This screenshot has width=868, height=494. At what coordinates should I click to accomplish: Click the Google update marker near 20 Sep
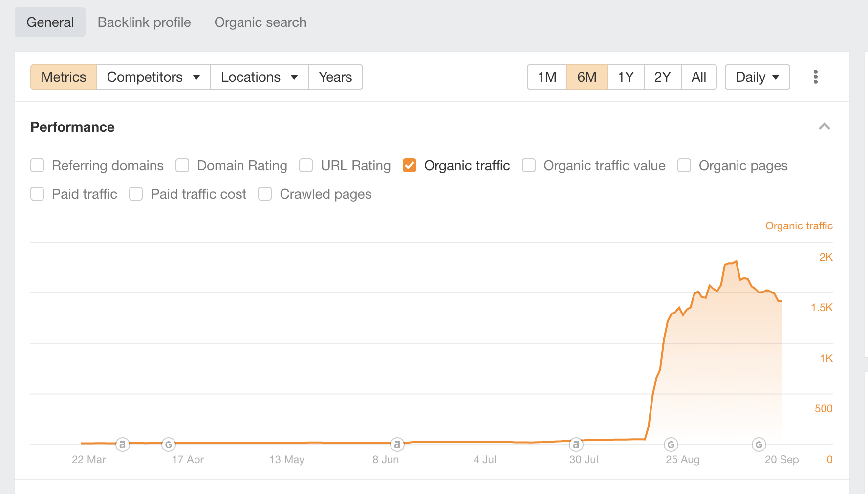(758, 444)
